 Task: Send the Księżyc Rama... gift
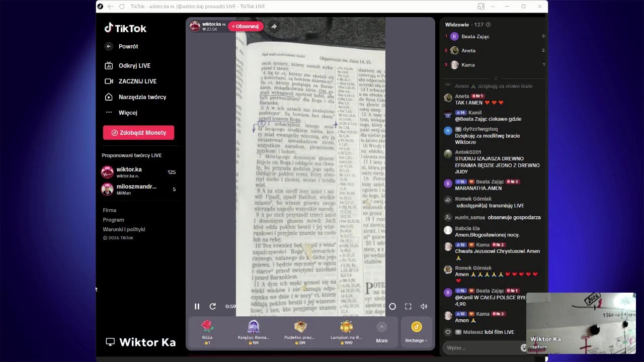pyautogui.click(x=254, y=332)
